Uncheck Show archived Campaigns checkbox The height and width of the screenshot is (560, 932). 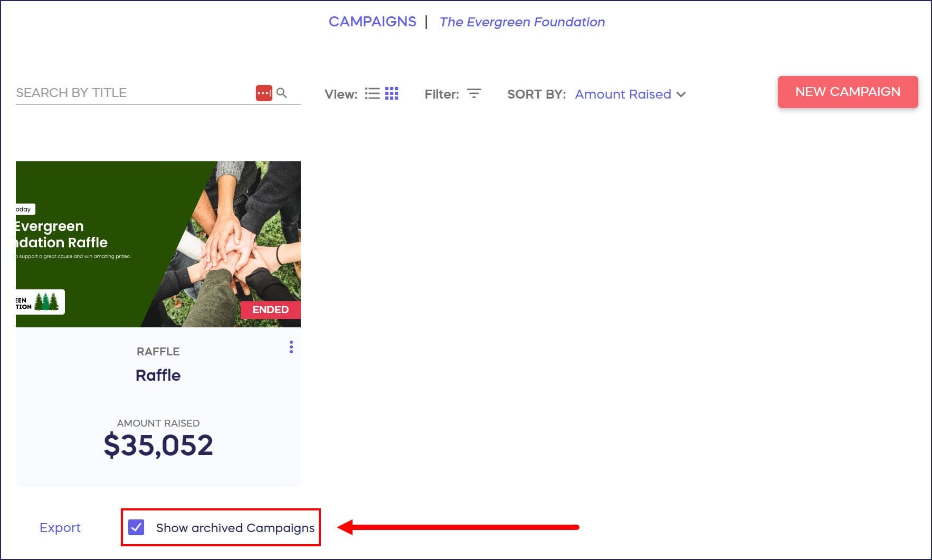click(x=136, y=527)
